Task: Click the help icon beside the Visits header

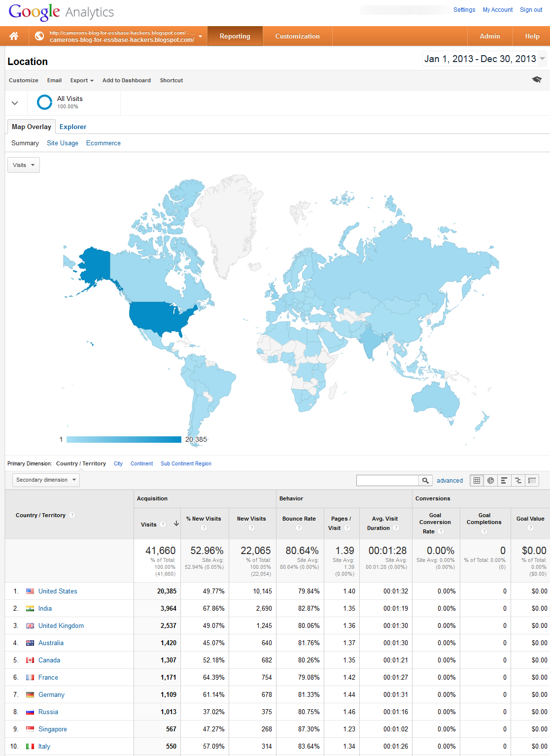Action: click(x=163, y=525)
